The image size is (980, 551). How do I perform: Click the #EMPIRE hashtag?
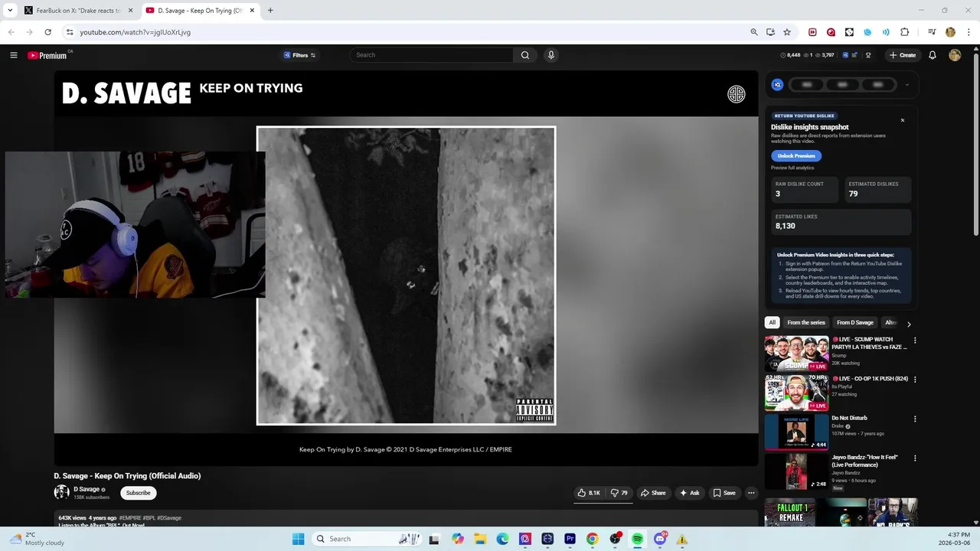[x=130, y=518]
